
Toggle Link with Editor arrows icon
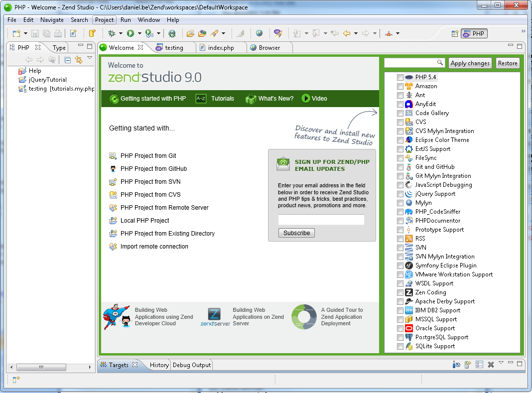click(78, 60)
